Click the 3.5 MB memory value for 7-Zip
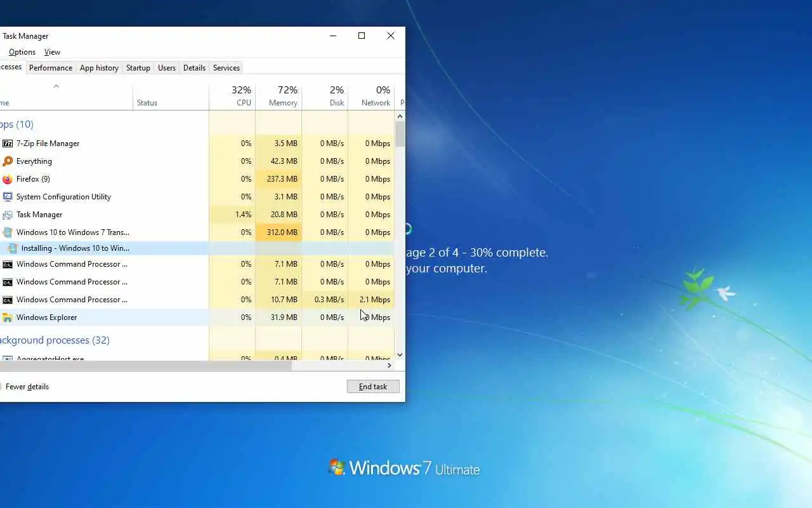Viewport: 812px width, 508px height. 286,144
